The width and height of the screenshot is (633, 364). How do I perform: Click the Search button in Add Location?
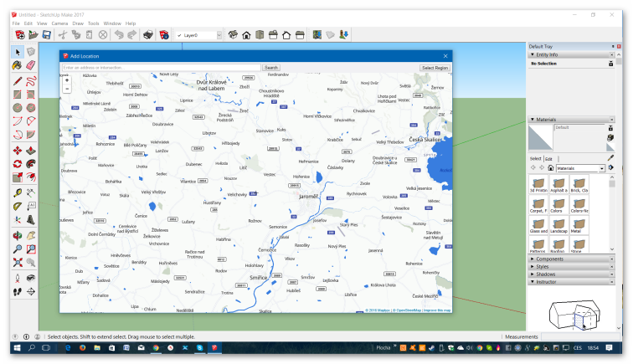click(x=271, y=68)
